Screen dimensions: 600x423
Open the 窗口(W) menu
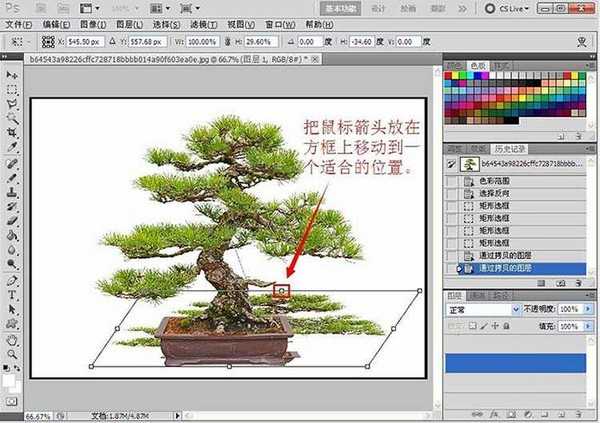click(x=280, y=24)
